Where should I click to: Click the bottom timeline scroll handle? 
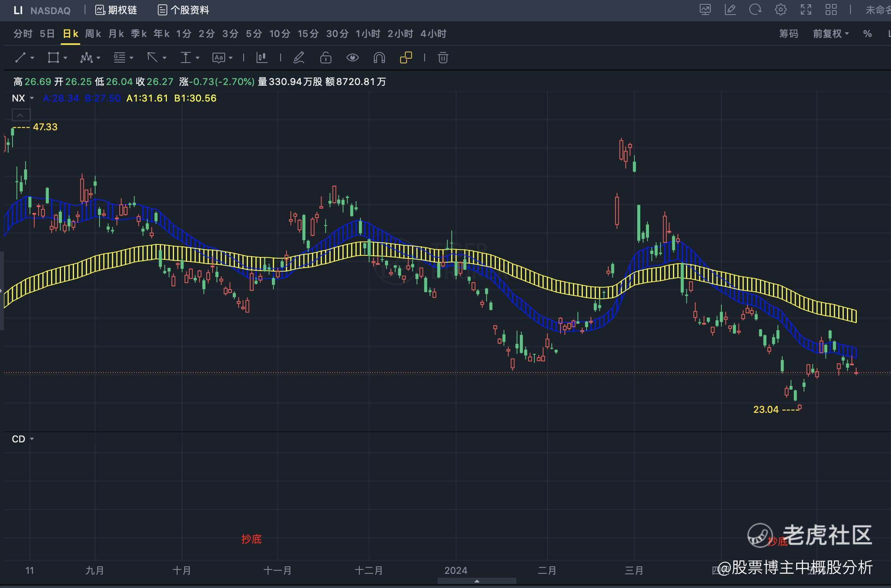(477, 581)
